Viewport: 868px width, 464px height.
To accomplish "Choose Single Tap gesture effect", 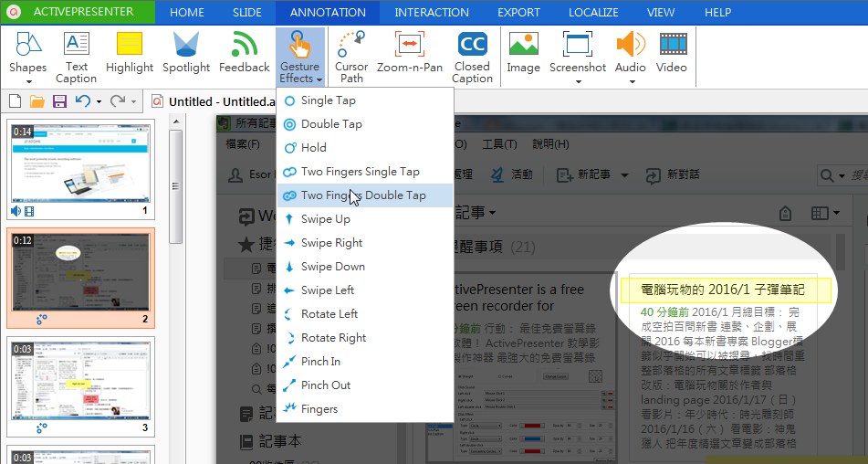I will pos(365,100).
